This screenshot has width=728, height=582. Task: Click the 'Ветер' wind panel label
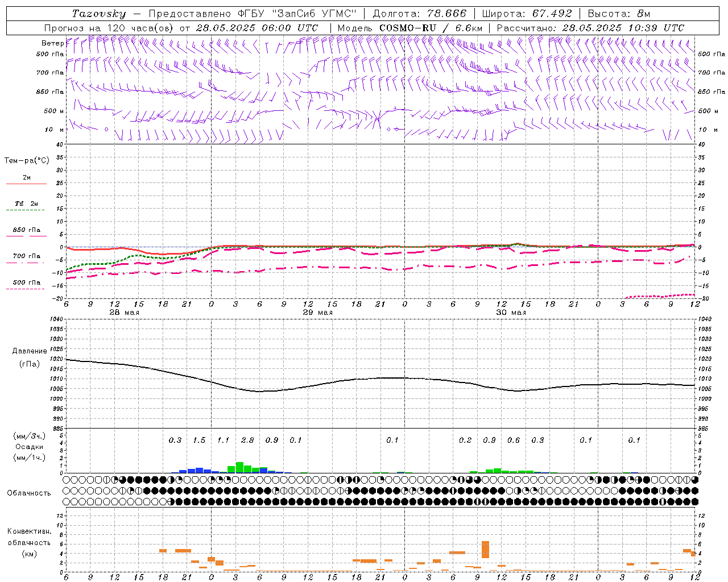tap(52, 43)
